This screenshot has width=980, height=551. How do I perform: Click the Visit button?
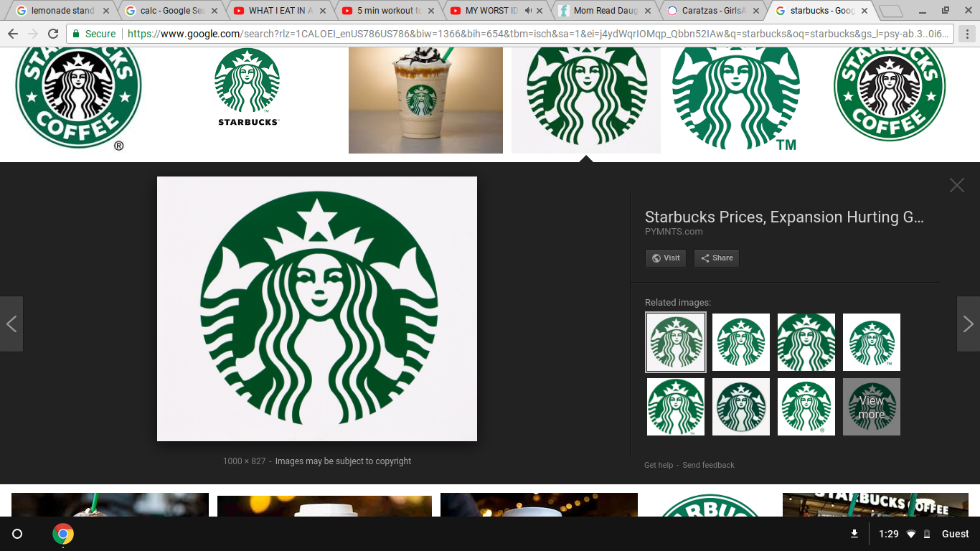[666, 258]
